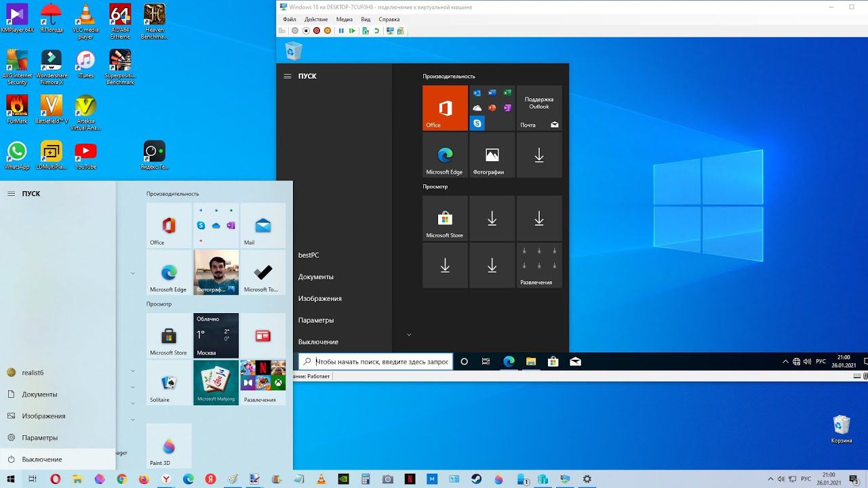Open the Office tile in VM Start menu

(445, 108)
